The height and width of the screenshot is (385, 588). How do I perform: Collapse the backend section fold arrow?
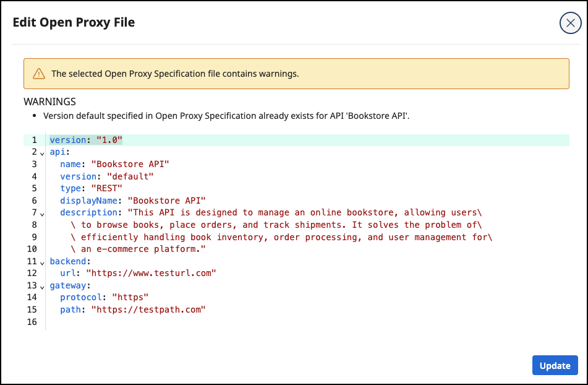click(42, 261)
